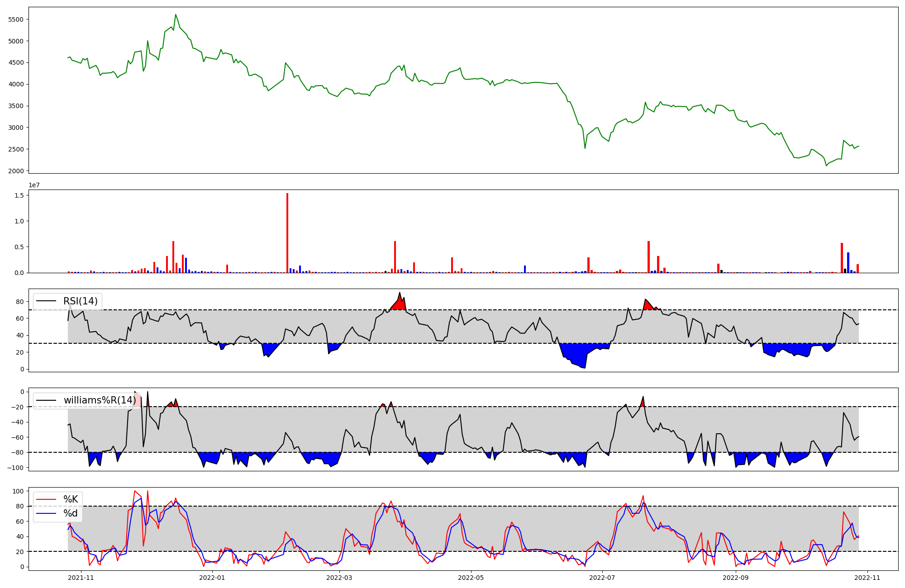Click the tallest red volume bar
This screenshot has width=905, height=588.
[x=287, y=233]
